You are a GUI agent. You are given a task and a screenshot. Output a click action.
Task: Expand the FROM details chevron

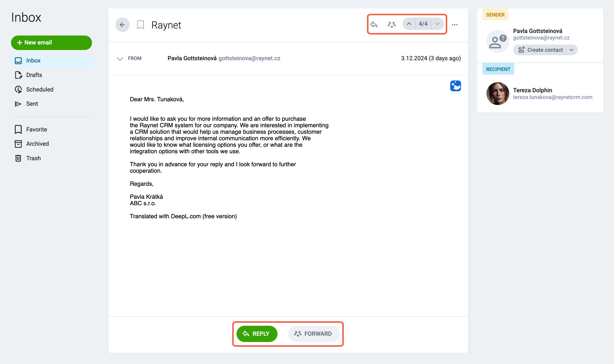click(120, 58)
